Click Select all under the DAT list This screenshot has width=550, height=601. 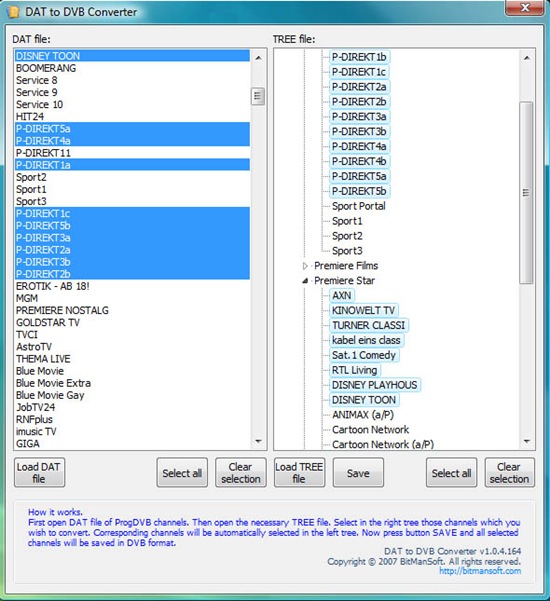(182, 473)
